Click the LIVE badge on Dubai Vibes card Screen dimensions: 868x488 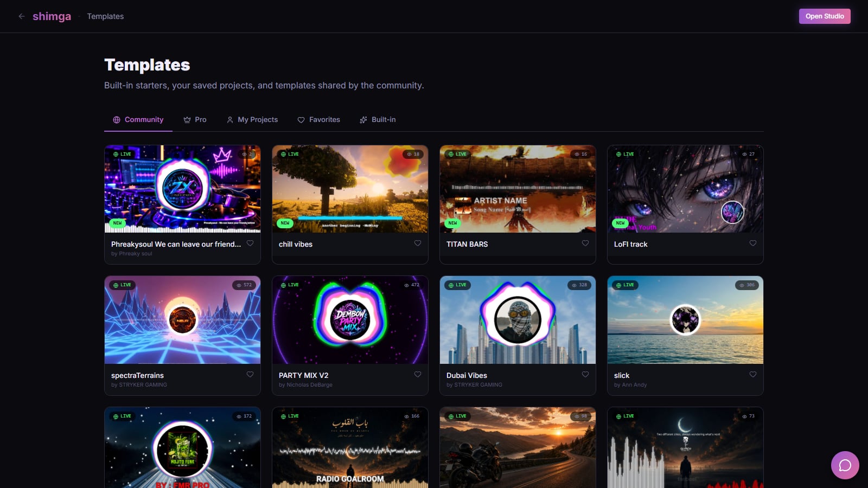[457, 285]
